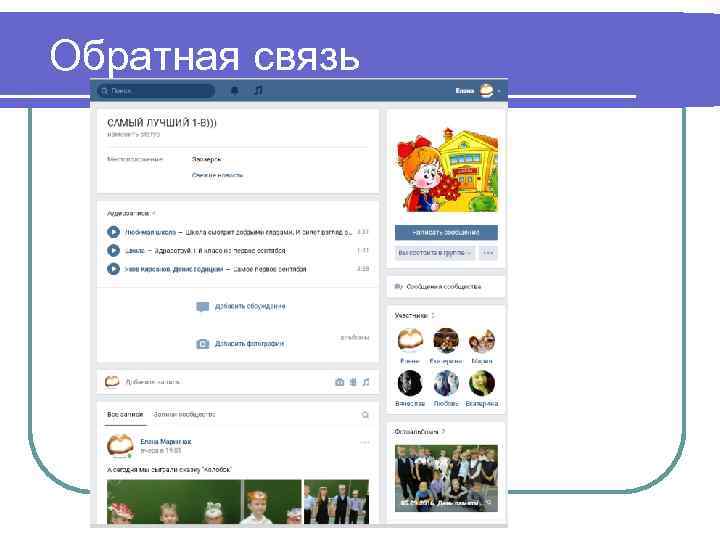Open Свежие новости link in group info
The image size is (720, 540).
[x=217, y=175]
